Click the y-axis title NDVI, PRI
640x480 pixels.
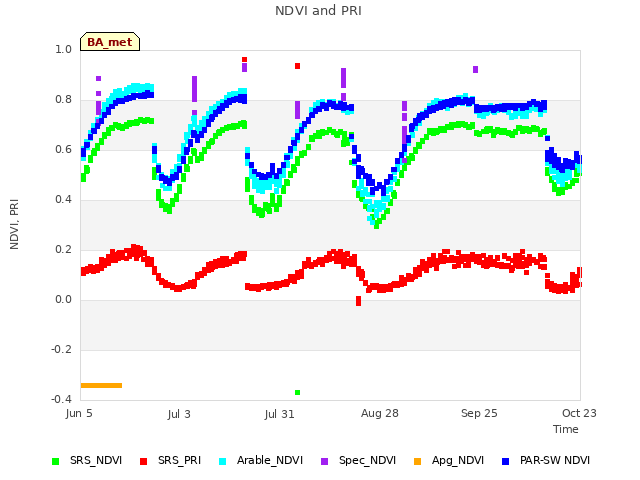pyautogui.click(x=14, y=224)
